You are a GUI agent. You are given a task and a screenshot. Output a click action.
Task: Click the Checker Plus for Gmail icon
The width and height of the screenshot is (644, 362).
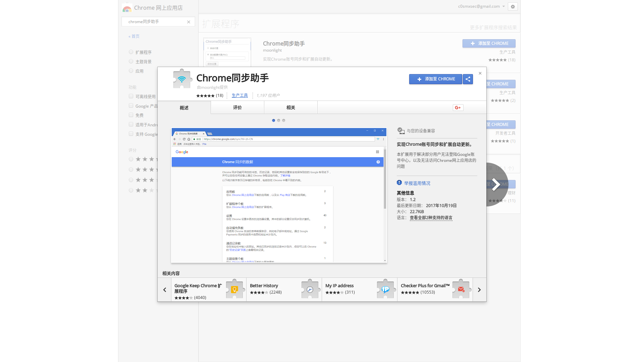[x=461, y=289]
